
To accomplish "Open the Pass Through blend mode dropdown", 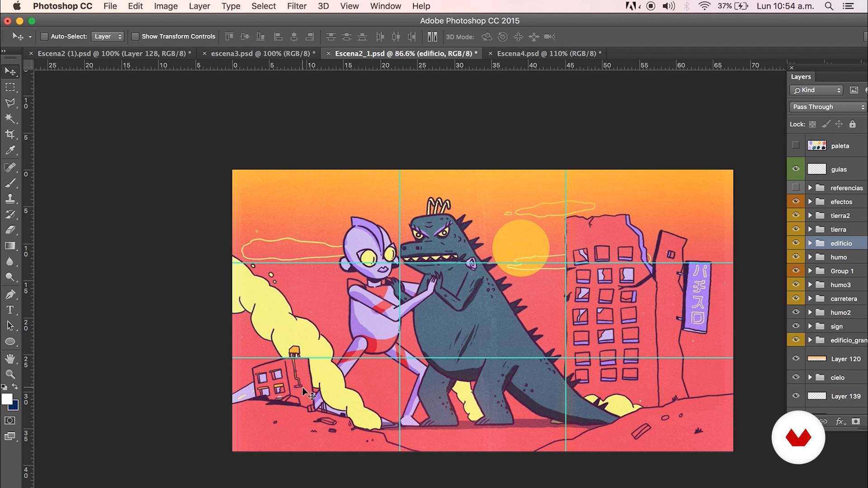I will (828, 107).
